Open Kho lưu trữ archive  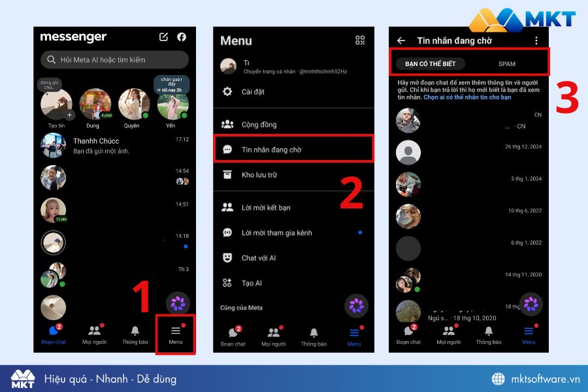point(293,175)
